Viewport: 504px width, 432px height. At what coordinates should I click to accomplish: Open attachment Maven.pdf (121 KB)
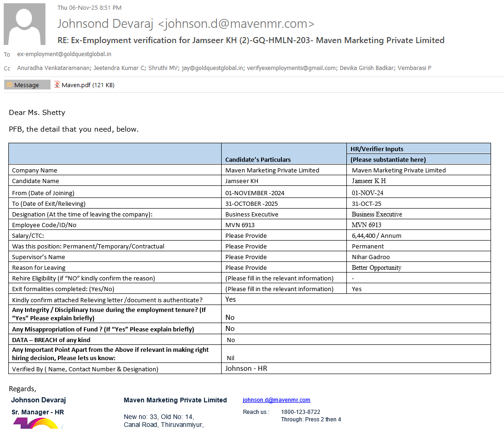[88, 85]
